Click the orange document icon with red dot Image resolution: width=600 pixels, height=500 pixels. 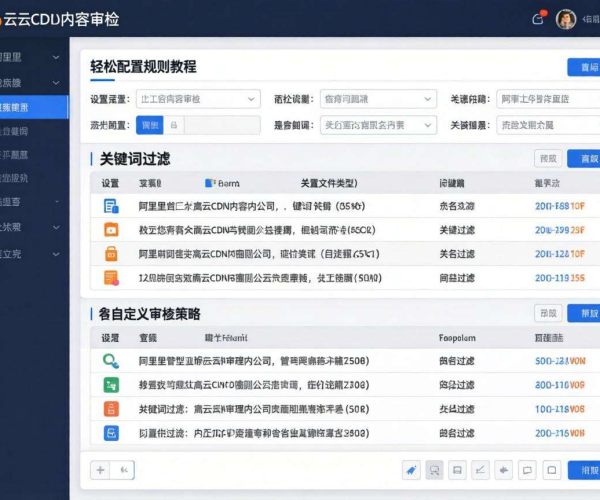pos(111,278)
